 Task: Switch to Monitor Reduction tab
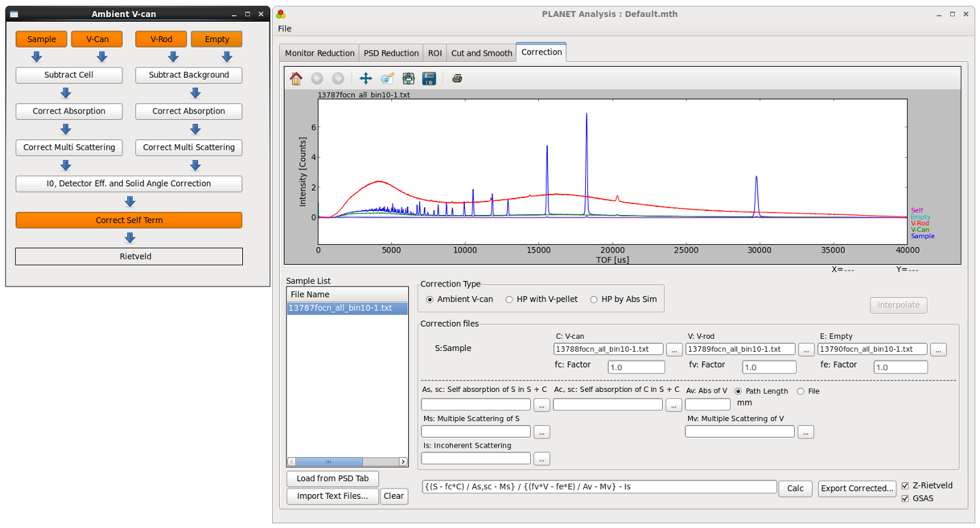click(x=319, y=53)
